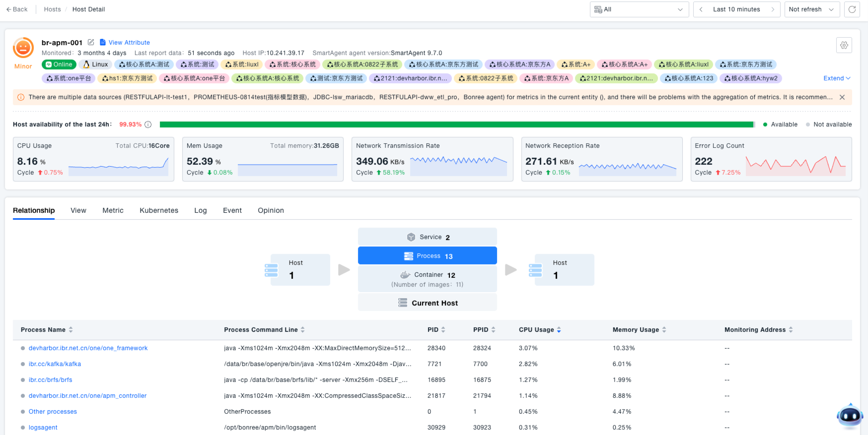Dismiss the multiple data sources warning
Image resolution: width=868 pixels, height=435 pixels.
pyautogui.click(x=842, y=97)
